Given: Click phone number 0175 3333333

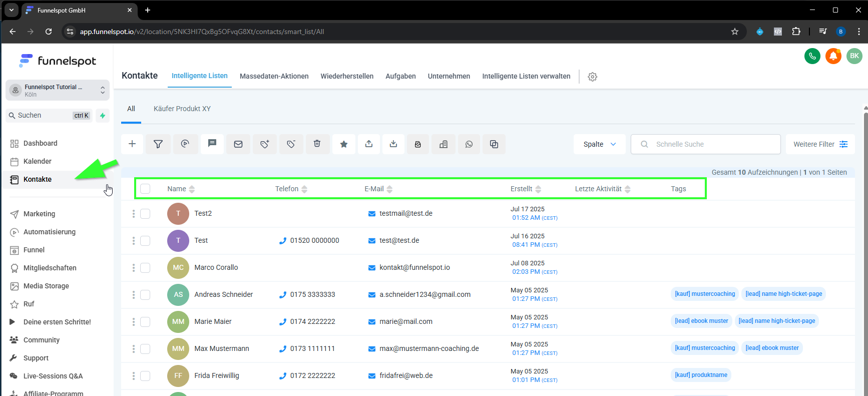Looking at the screenshot, I should [312, 294].
